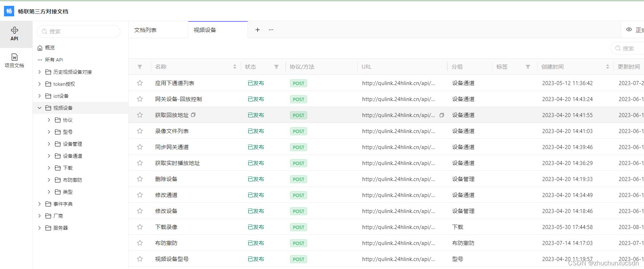Select the 服务器 folder label
644x269 pixels.
pos(61,228)
